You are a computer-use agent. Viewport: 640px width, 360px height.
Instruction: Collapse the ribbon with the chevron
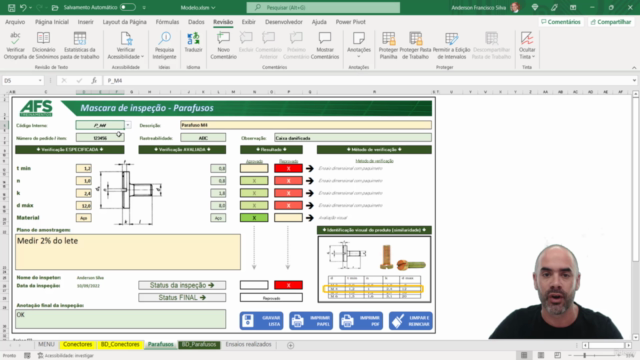pos(634,68)
